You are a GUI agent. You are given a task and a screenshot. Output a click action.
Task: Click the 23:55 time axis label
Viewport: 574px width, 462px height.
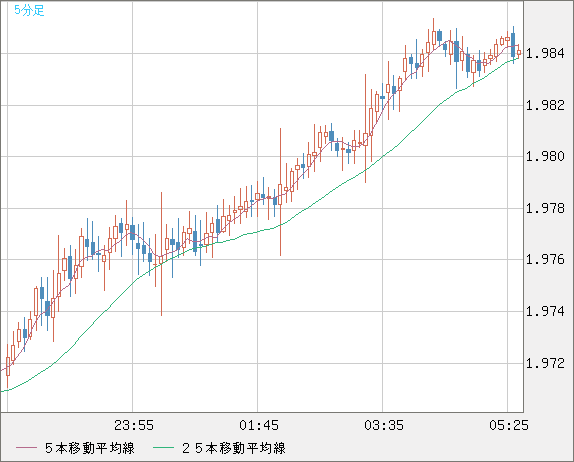point(134,425)
